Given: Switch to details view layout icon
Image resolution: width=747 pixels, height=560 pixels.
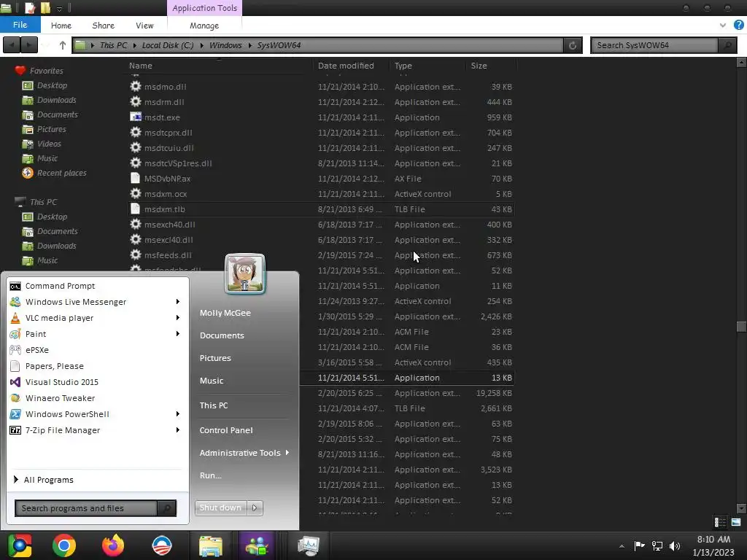Looking at the screenshot, I should pyautogui.click(x=720, y=522).
